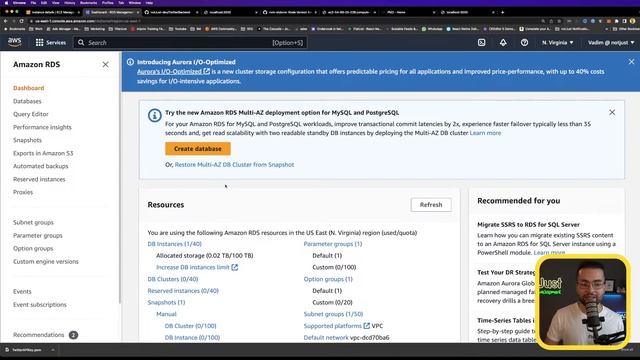This screenshot has width=640, height=360.
Task: Open DB Clusters (0/40) link
Action: (x=173, y=279)
